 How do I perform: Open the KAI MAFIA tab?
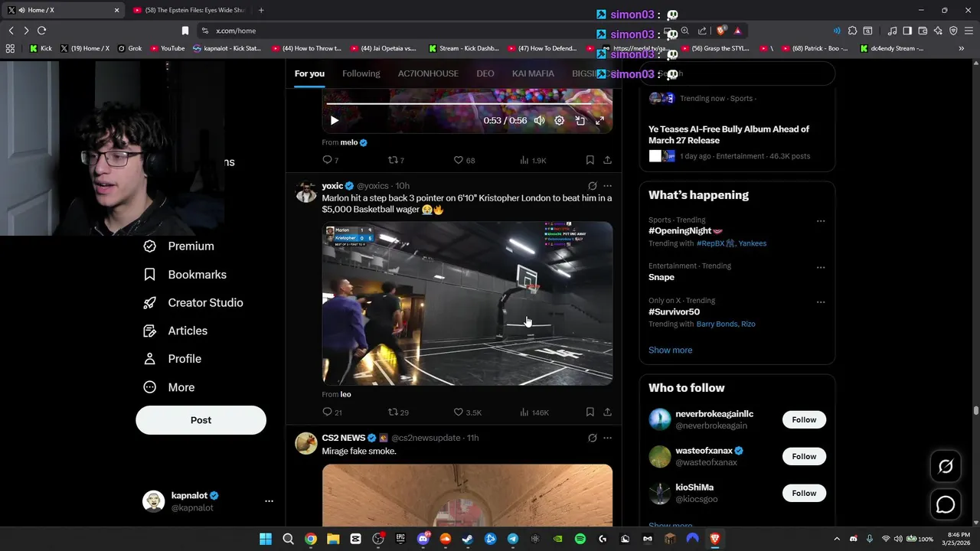(533, 73)
